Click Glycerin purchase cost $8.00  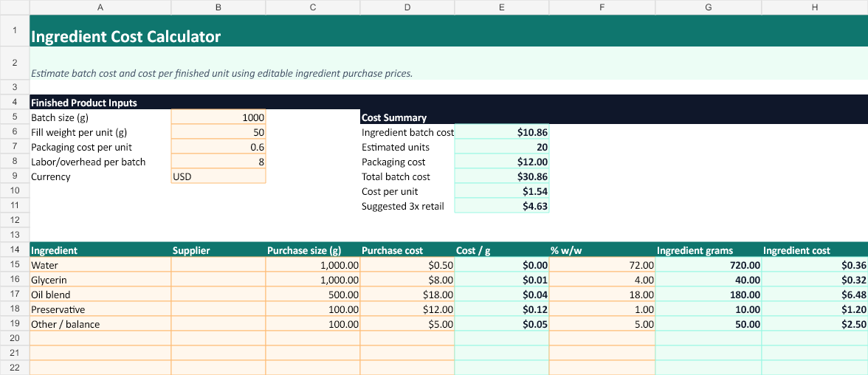407,280
